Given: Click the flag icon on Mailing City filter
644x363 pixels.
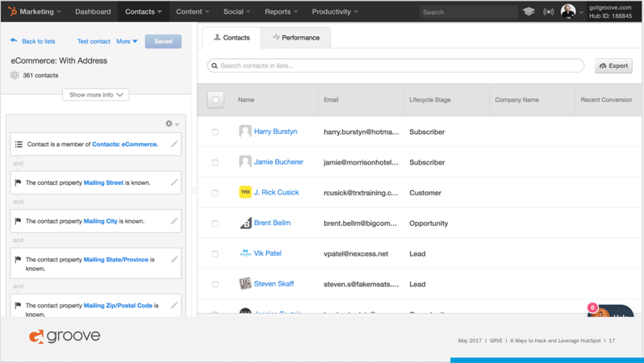Looking at the screenshot, I should click(18, 221).
